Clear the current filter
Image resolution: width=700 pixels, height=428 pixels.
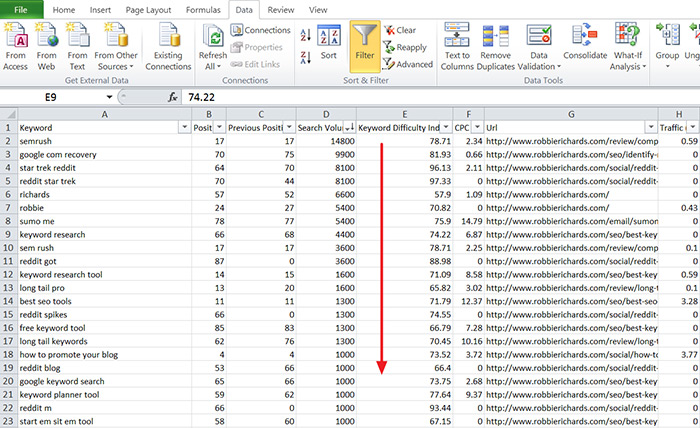[x=400, y=30]
